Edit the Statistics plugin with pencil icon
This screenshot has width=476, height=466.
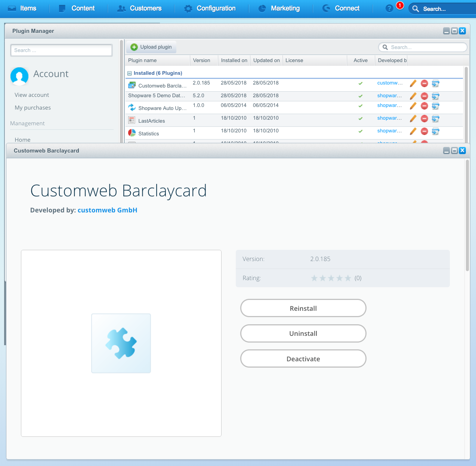point(413,131)
